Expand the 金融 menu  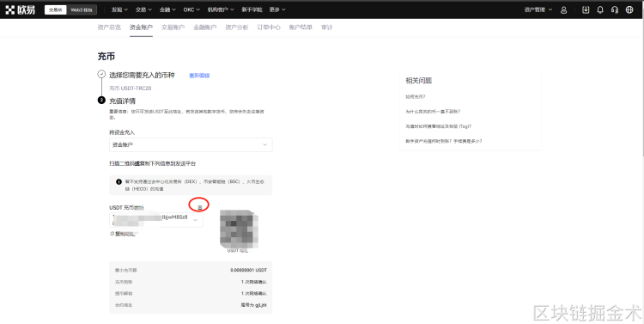(x=167, y=9)
